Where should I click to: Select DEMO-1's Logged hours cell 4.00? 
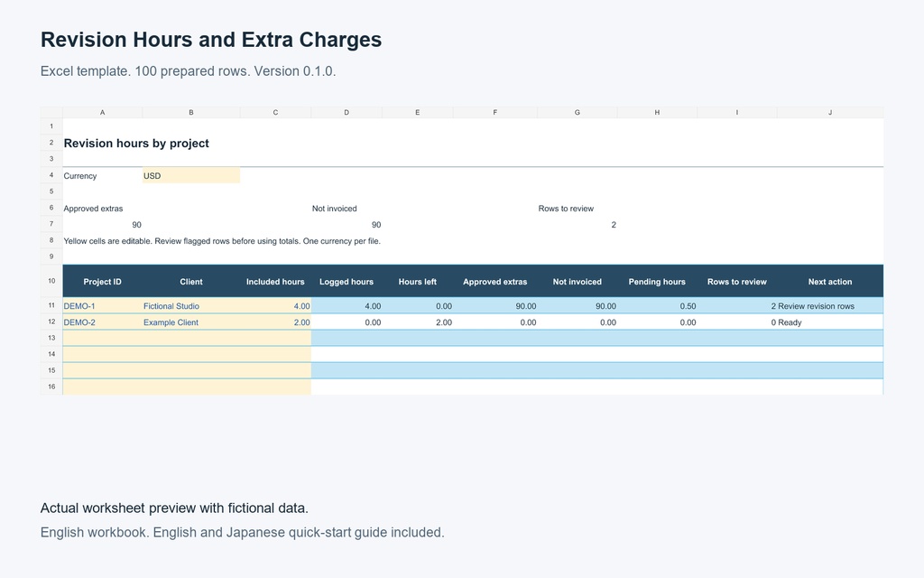346,305
